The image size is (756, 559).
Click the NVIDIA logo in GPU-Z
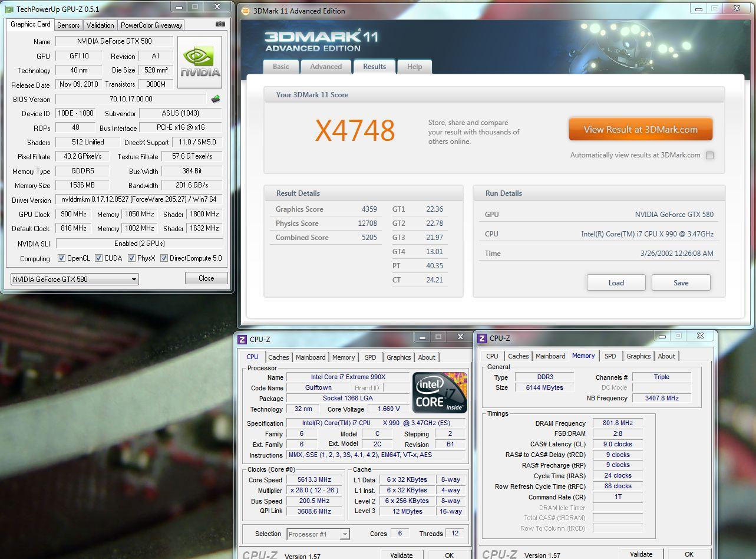coord(200,62)
